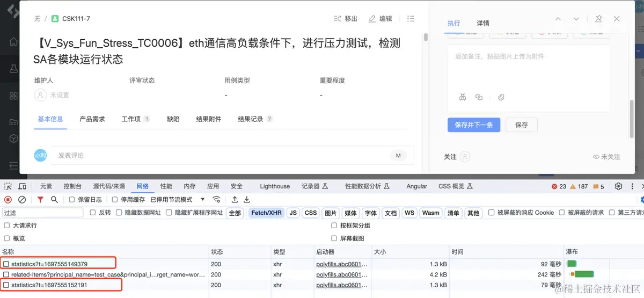This screenshot has width=644, height=298.
Task: Click the pin icon in panel header
Action: (599, 19)
